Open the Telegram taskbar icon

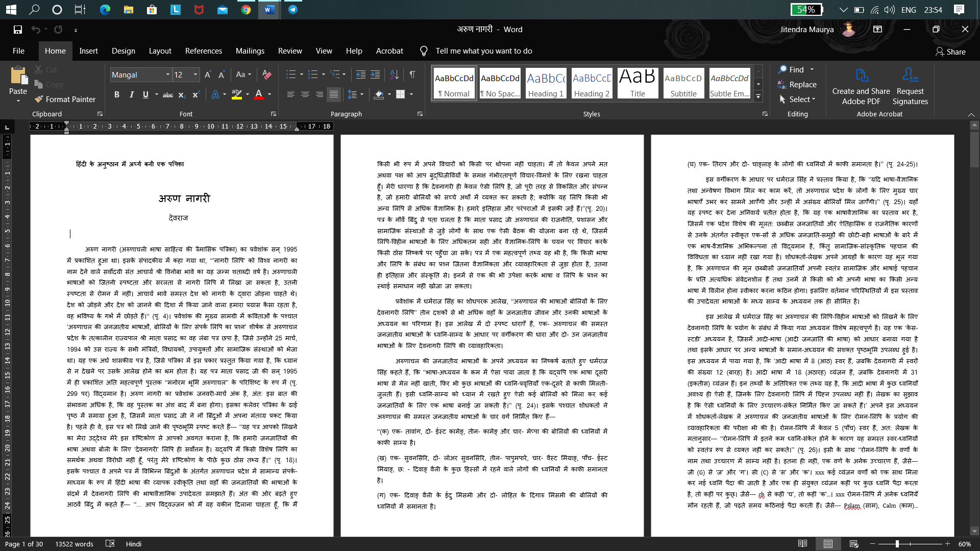(293, 10)
